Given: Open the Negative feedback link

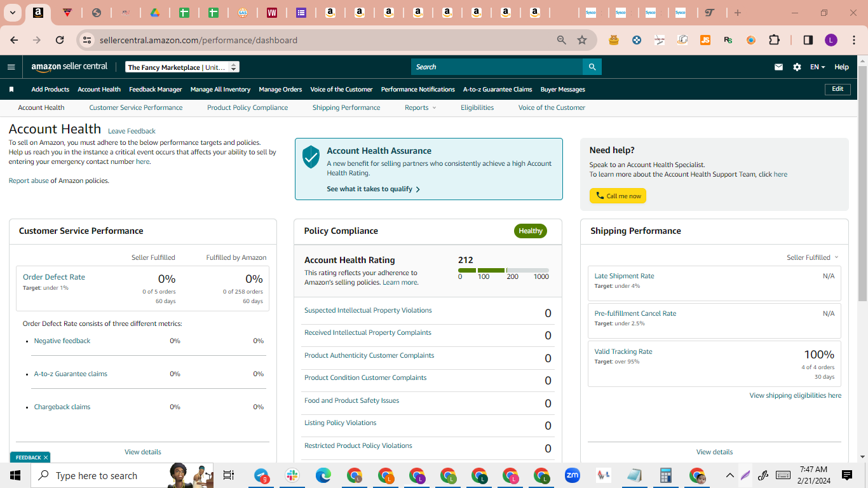Looking at the screenshot, I should pos(62,341).
